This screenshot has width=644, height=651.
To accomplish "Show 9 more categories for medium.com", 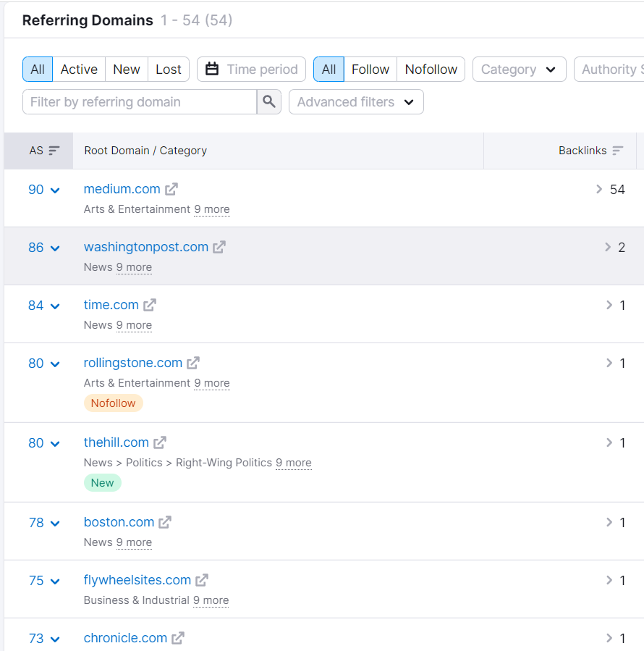I will tap(212, 209).
